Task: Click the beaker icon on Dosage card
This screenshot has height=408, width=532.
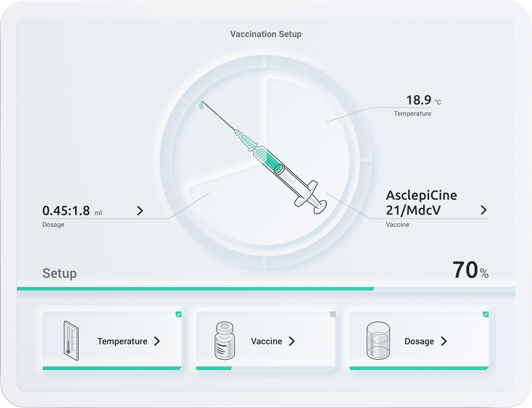Action: [378, 341]
